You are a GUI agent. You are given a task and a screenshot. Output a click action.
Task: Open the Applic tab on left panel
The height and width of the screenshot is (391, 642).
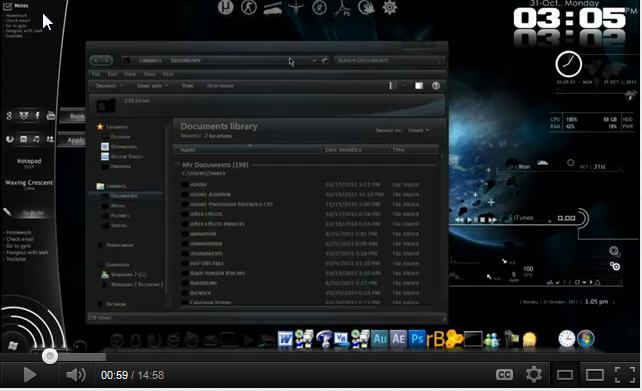tap(72, 140)
